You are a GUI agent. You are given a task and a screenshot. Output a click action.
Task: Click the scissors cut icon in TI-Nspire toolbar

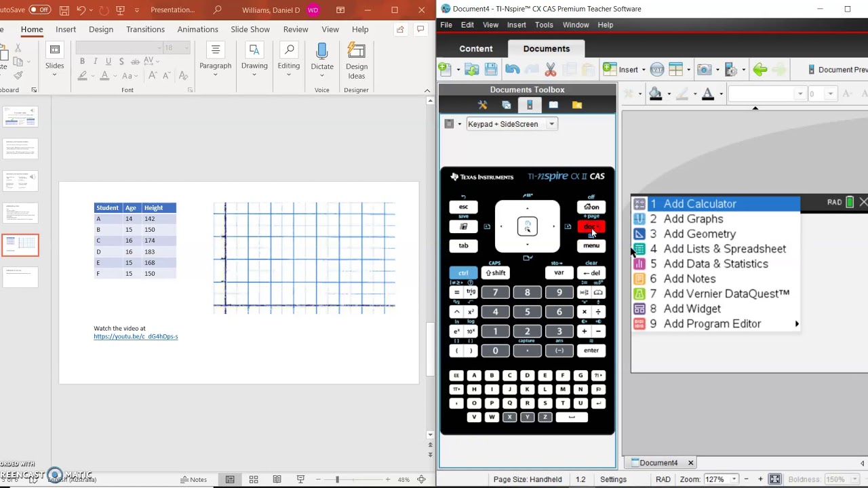pyautogui.click(x=551, y=69)
